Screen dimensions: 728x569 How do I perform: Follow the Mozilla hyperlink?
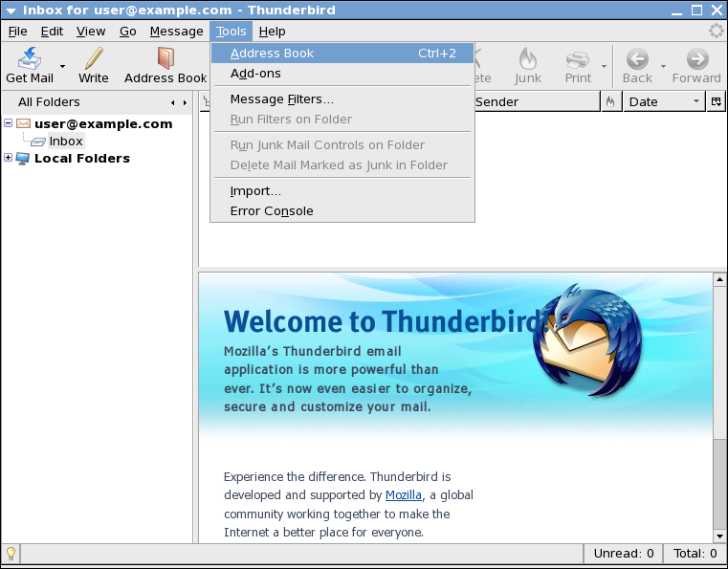pyautogui.click(x=404, y=495)
